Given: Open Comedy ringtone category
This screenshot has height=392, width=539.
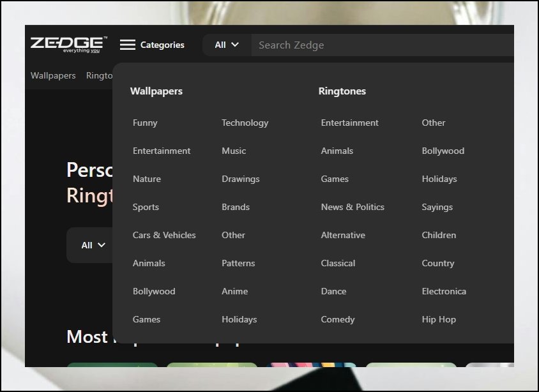Looking at the screenshot, I should tap(338, 319).
